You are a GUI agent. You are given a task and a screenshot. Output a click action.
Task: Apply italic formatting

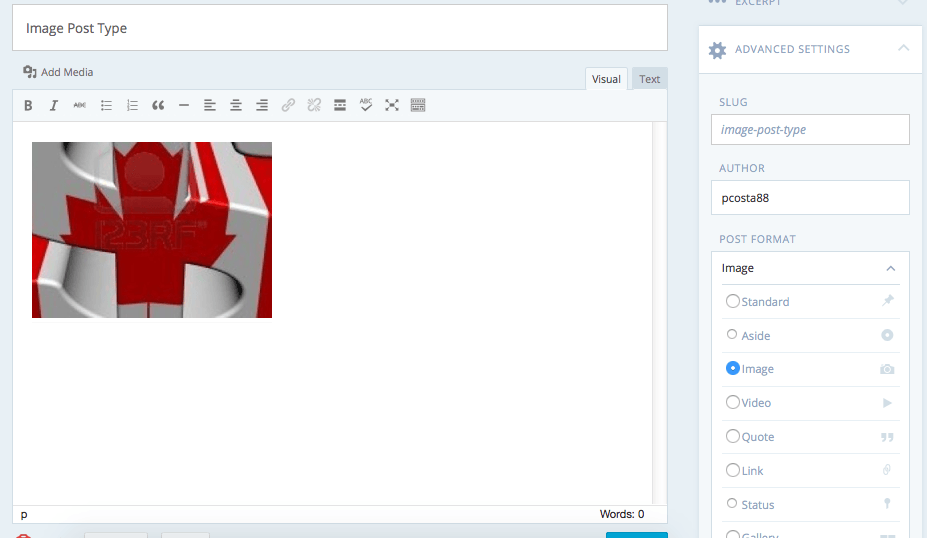point(54,105)
